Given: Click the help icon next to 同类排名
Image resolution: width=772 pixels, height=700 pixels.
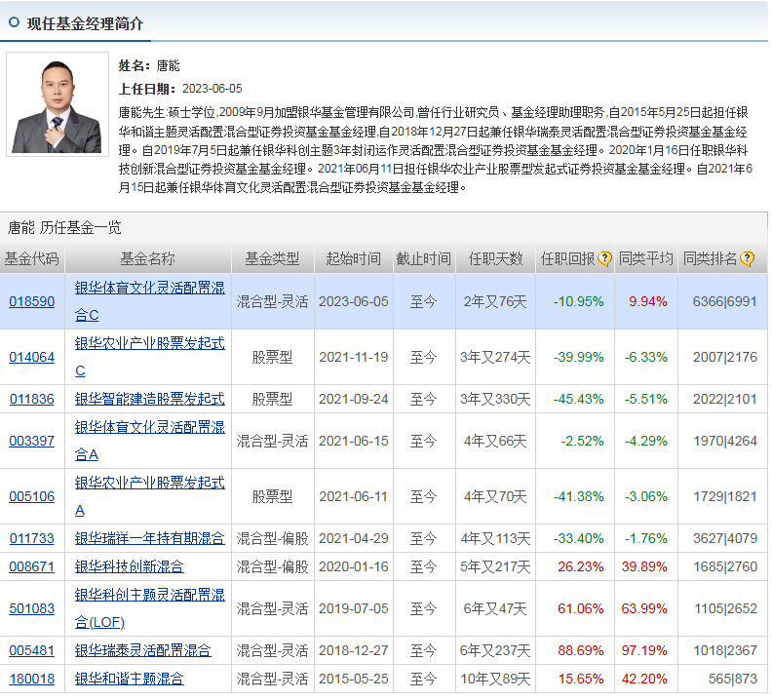Looking at the screenshot, I should [747, 258].
